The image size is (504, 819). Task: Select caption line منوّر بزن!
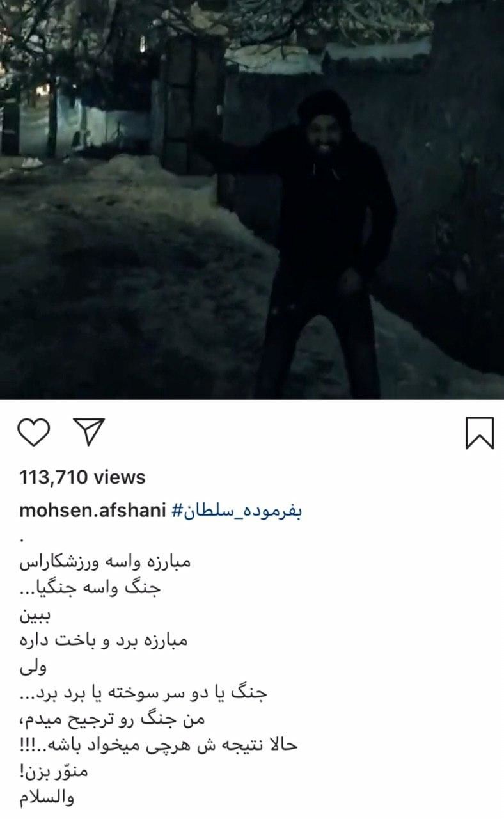pyautogui.click(x=53, y=772)
